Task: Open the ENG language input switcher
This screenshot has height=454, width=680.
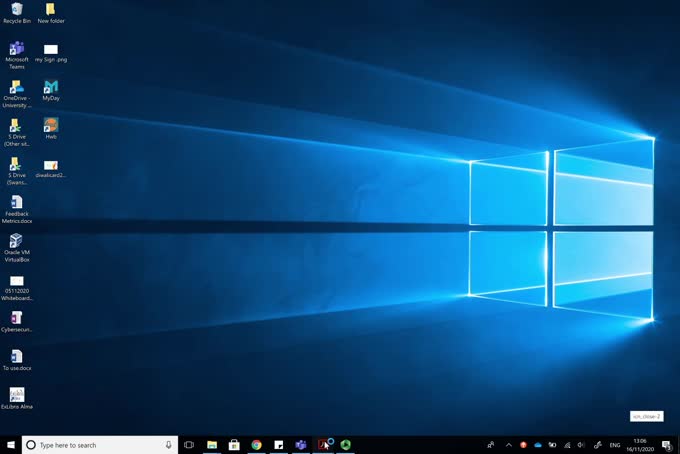Action: 615,445
